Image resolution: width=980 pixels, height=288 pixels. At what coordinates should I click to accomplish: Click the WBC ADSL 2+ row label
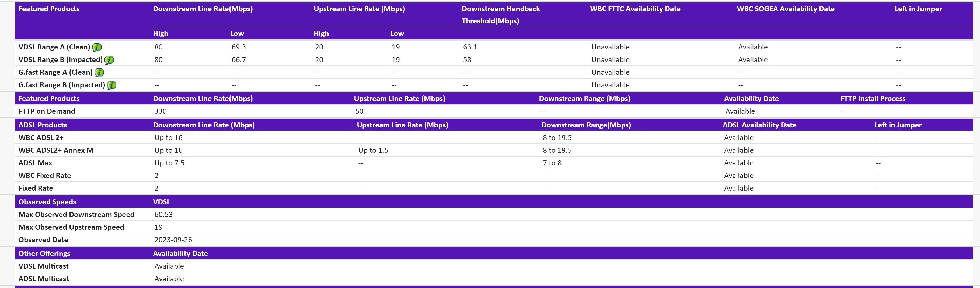point(41,137)
